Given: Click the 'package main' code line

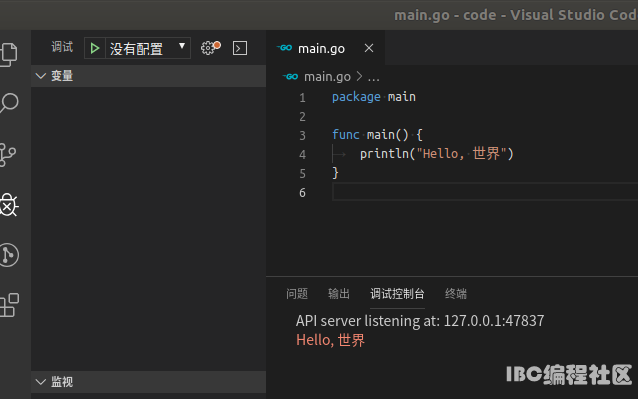Looking at the screenshot, I should pyautogui.click(x=374, y=97).
